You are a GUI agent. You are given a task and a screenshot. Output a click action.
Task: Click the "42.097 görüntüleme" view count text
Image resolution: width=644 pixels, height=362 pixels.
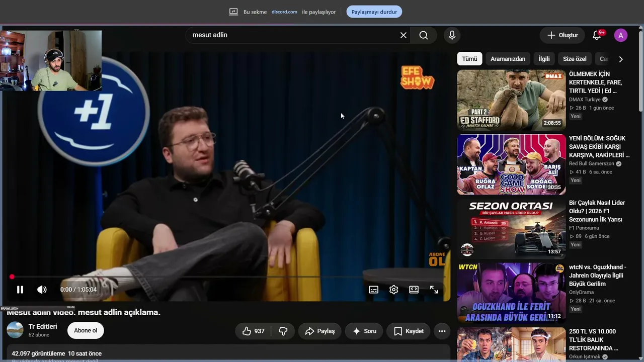(x=39, y=354)
